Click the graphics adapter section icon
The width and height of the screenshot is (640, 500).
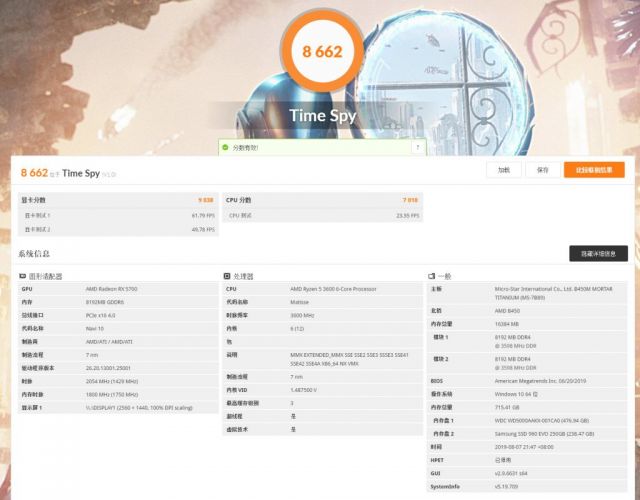pyautogui.click(x=22, y=276)
